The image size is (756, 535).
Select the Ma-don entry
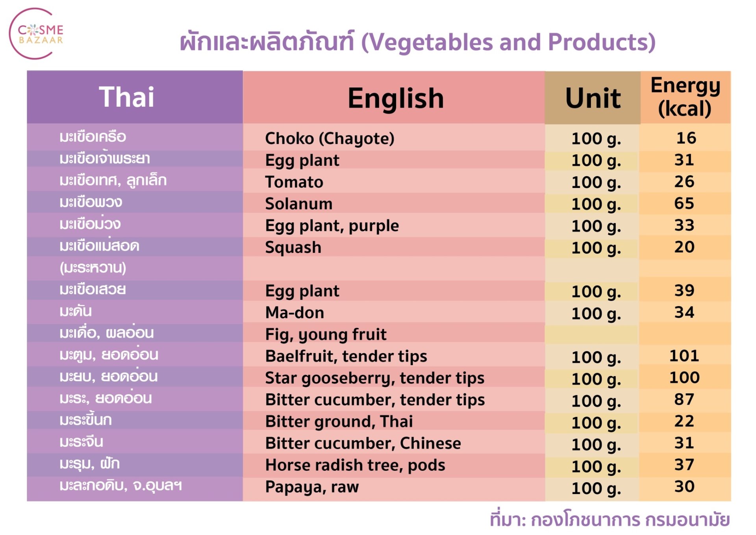pyautogui.click(x=295, y=312)
